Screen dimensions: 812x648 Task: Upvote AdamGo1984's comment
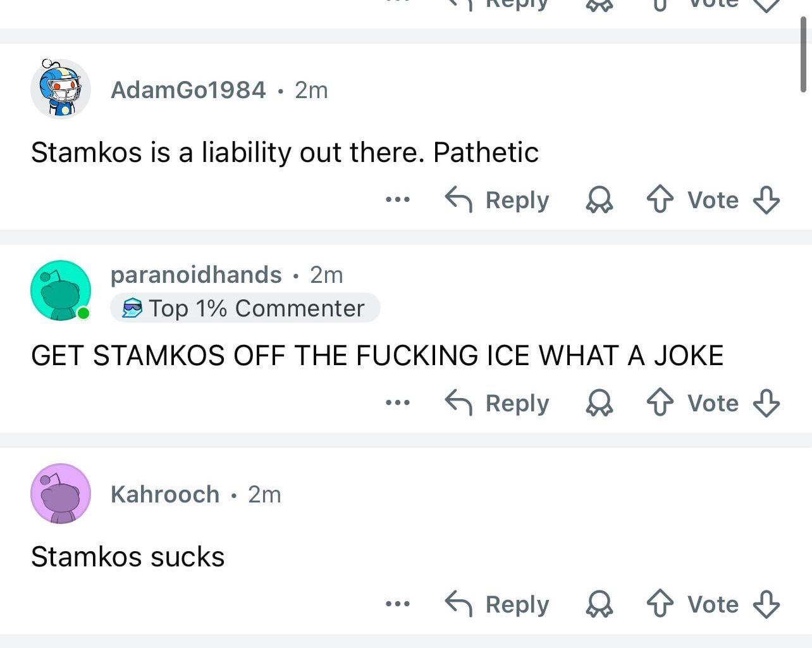(660, 200)
